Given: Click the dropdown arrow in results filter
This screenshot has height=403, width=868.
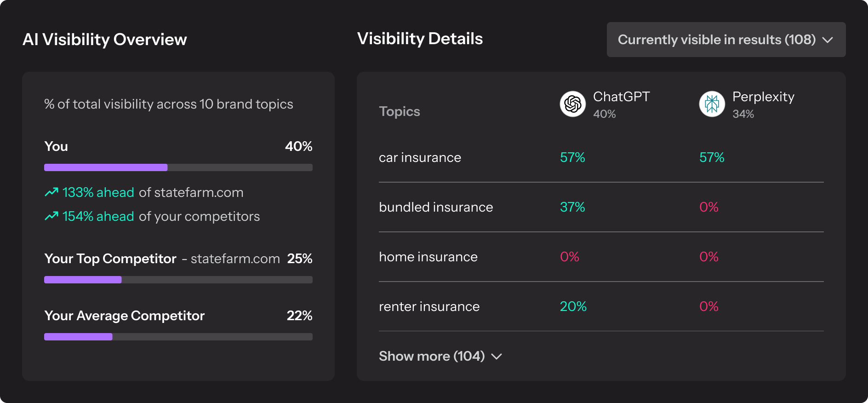Looking at the screenshot, I should click(x=828, y=40).
